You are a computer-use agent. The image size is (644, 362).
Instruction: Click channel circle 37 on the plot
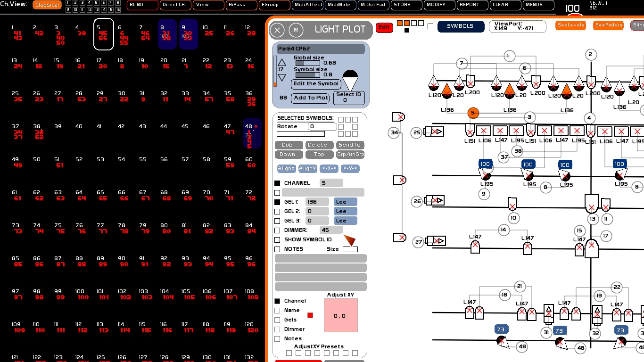point(504,157)
